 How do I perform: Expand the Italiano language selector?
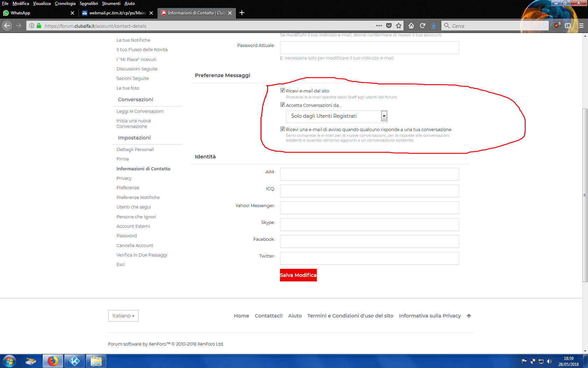[123, 316]
